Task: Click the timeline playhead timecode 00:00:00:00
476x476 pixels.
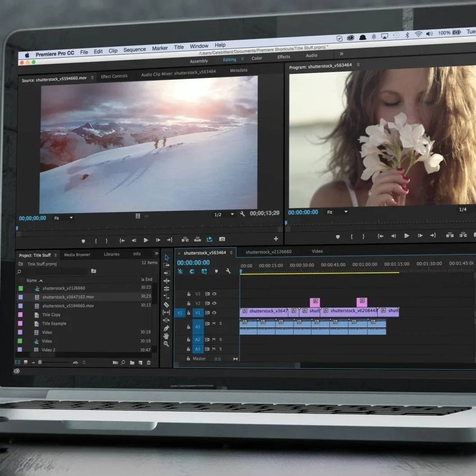Action: [x=193, y=263]
